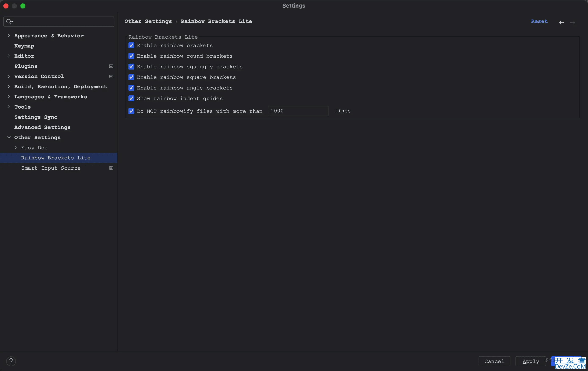Screen dimensions: 588x371
Task: Click the search magnifier icon
Action: [x=9, y=21]
